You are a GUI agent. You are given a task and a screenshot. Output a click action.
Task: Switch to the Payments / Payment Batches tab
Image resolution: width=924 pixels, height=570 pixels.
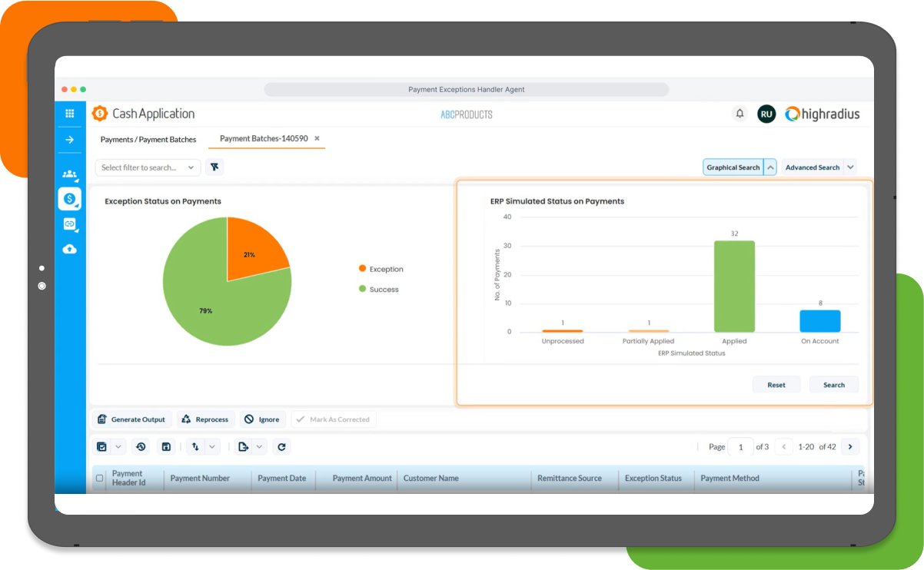(x=148, y=139)
